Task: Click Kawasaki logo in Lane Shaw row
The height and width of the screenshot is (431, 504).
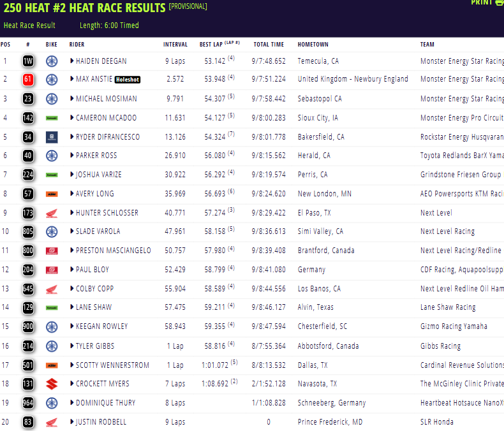Action: tap(52, 308)
